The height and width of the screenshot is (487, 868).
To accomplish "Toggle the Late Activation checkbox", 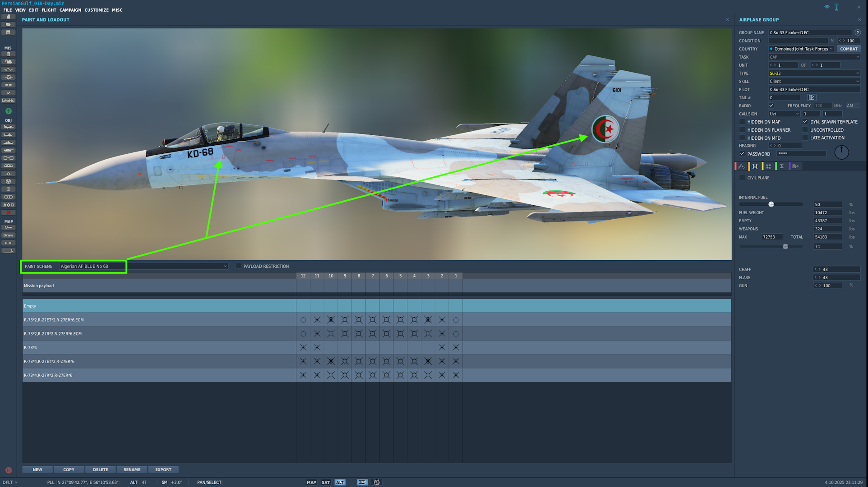I will (x=805, y=138).
